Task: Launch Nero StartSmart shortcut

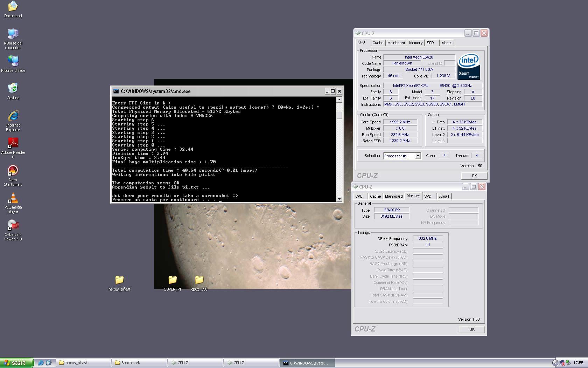Action: pos(13,175)
